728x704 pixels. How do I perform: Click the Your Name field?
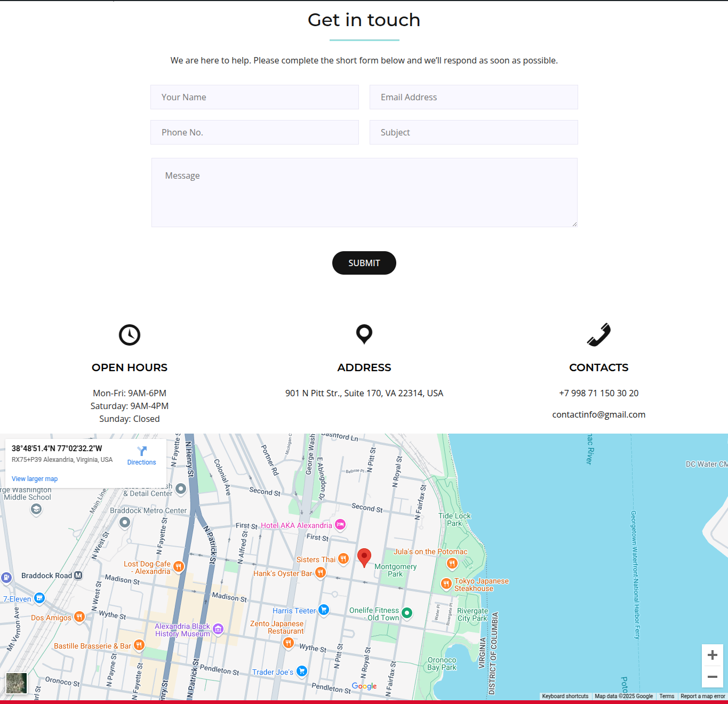tap(254, 97)
